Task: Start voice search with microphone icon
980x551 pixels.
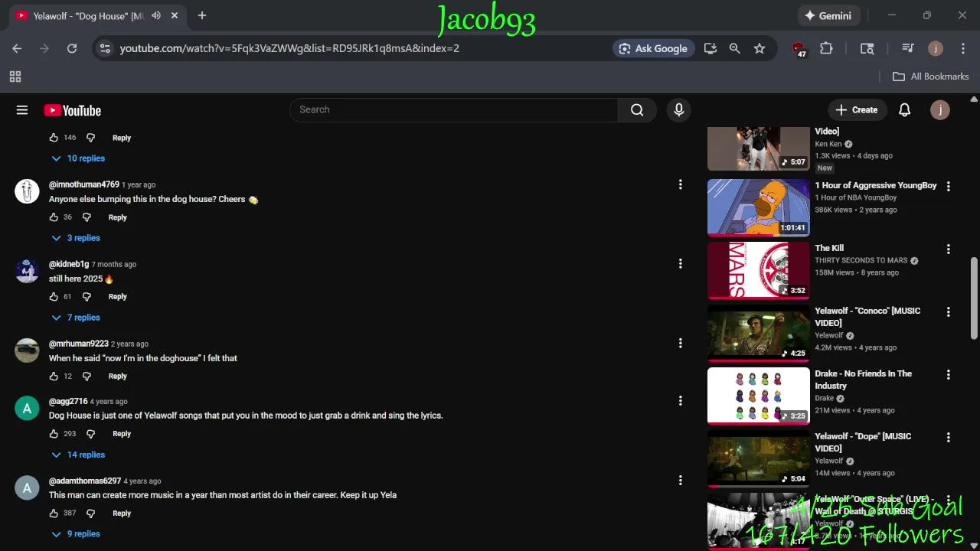Action: [x=678, y=110]
